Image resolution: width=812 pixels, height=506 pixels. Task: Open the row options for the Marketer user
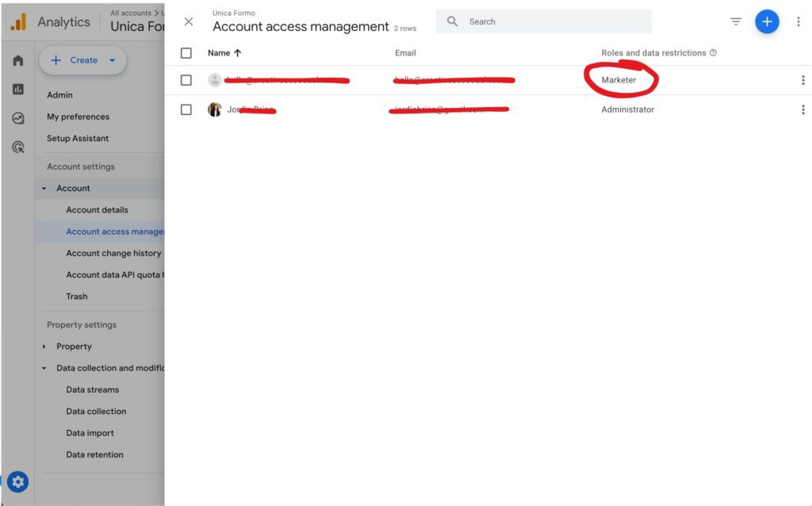[802, 80]
